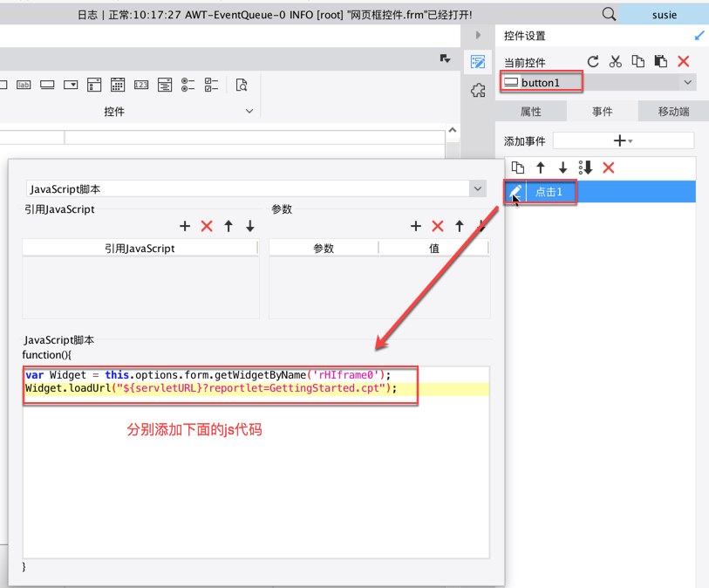Open the susie user account
This screenshot has height=588, width=709.
664,15
